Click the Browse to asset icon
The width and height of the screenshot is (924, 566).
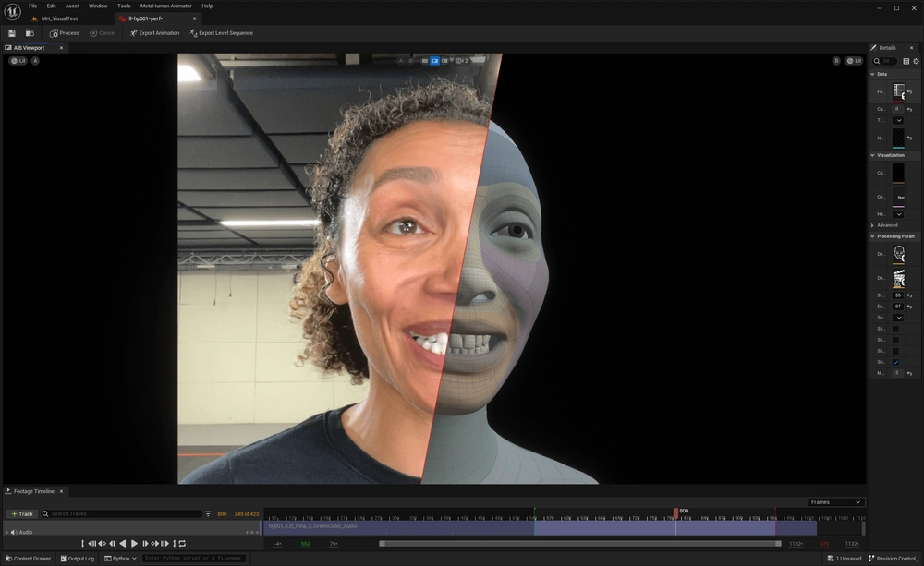point(30,33)
